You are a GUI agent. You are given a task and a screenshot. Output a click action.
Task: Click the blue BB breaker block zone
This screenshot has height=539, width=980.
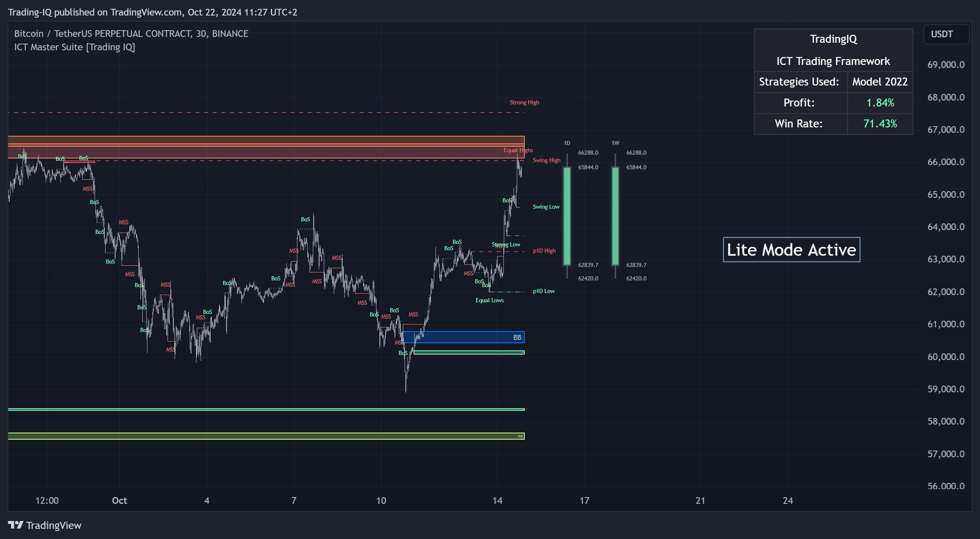point(463,337)
